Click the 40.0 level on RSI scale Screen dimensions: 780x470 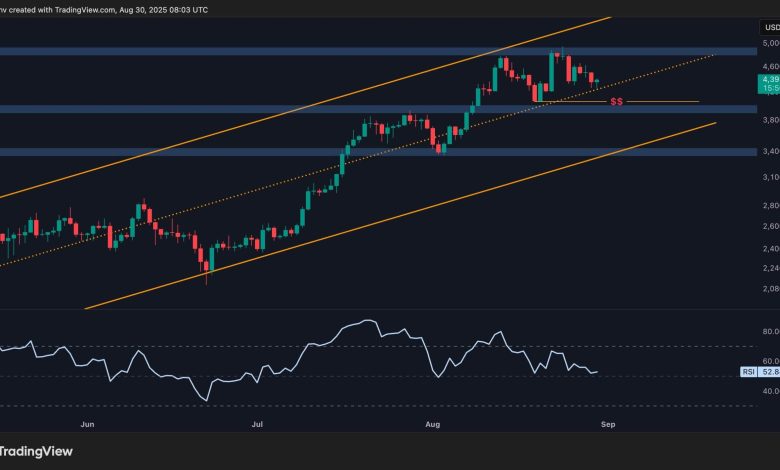(771, 391)
